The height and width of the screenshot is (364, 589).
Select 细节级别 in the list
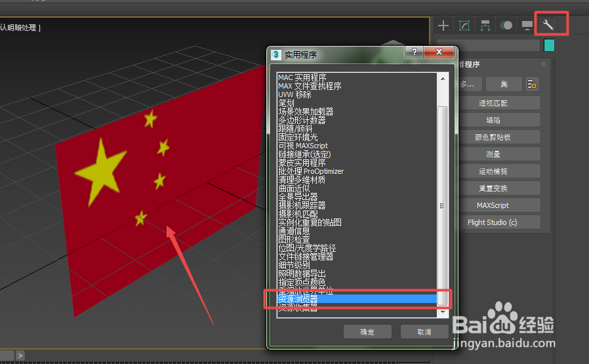[x=294, y=265]
